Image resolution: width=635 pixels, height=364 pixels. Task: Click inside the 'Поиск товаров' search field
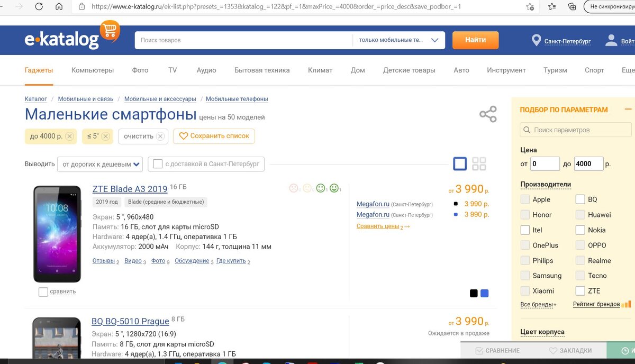243,40
